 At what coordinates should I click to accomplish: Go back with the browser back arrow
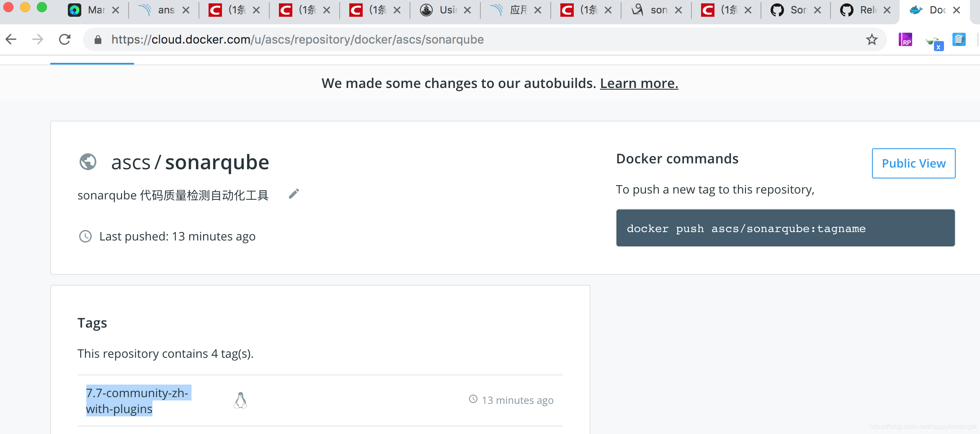[x=11, y=39]
